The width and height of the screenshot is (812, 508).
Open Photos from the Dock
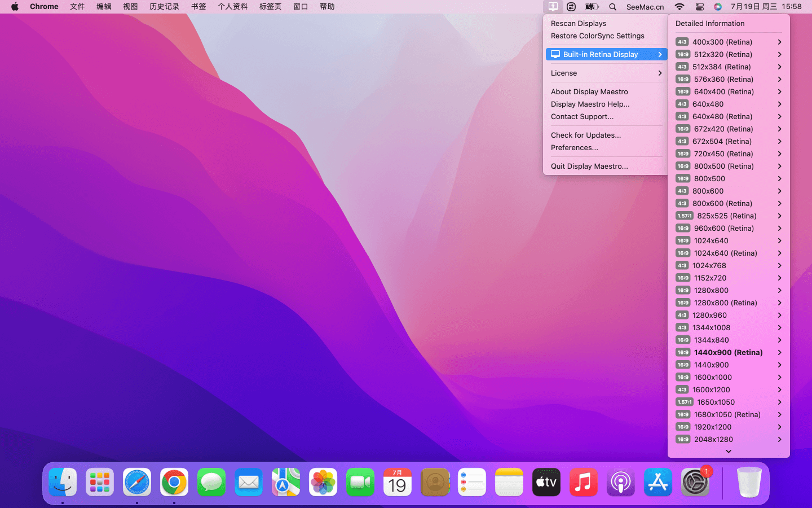(x=323, y=483)
